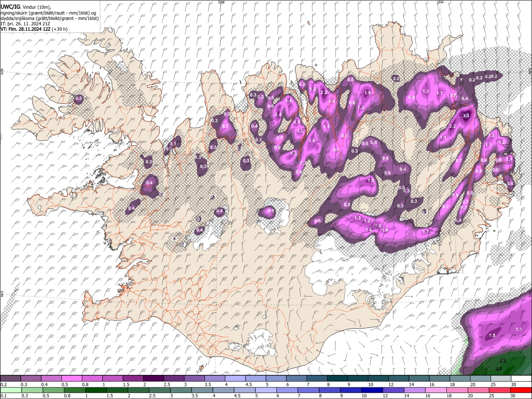Select the gray-teal 18 snow legend swatch
The height and width of the screenshot is (399, 532).
pos(460,379)
